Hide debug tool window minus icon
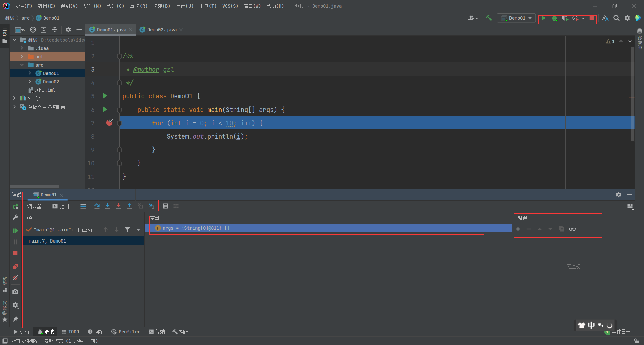 point(629,195)
